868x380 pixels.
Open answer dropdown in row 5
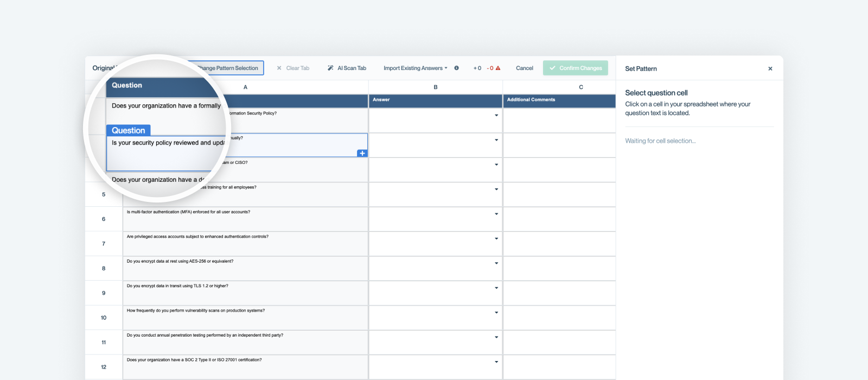pos(496,189)
